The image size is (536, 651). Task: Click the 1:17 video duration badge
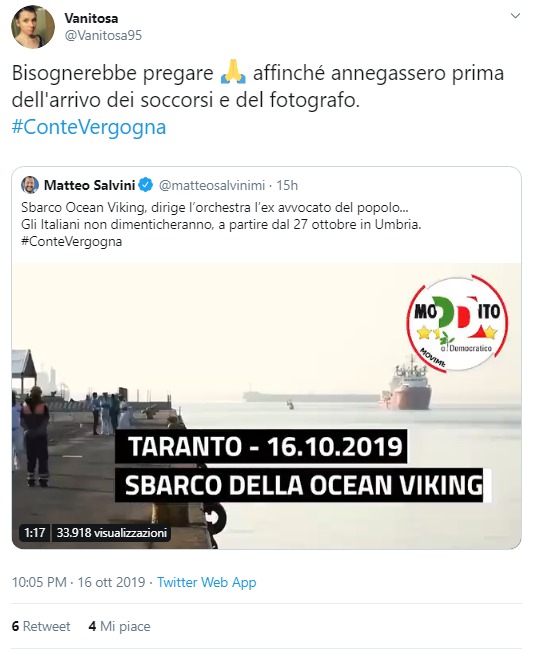coord(34,532)
